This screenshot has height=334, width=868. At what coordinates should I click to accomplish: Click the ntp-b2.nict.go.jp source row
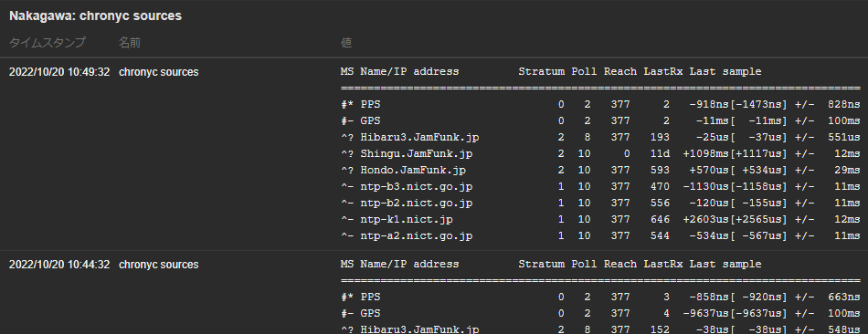(600, 203)
